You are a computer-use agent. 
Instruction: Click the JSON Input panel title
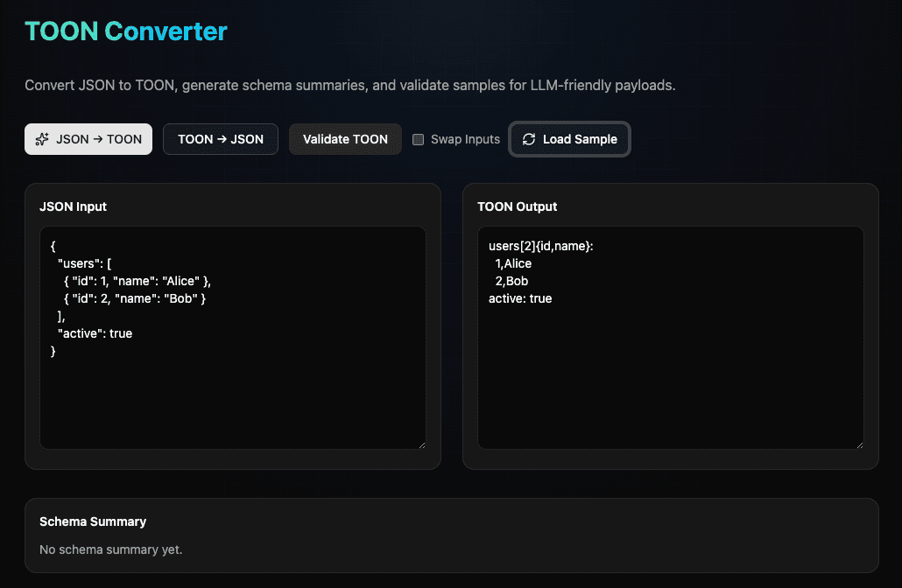click(x=73, y=206)
